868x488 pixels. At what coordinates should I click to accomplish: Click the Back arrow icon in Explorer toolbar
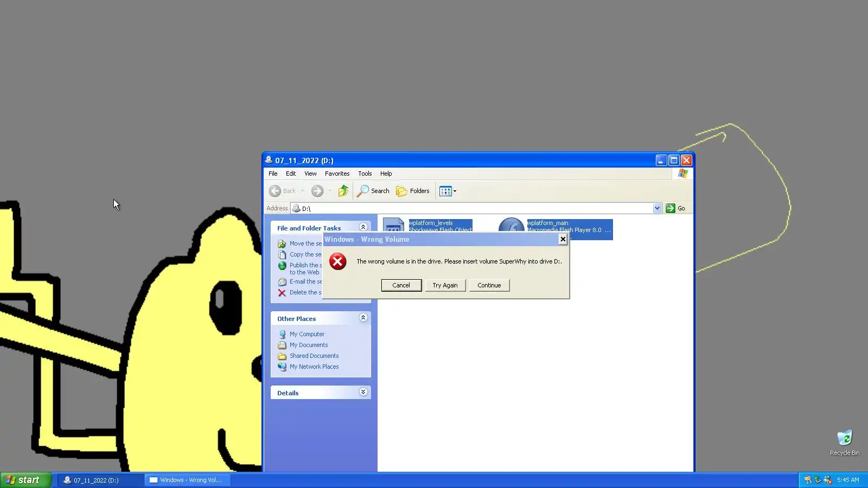click(275, 191)
